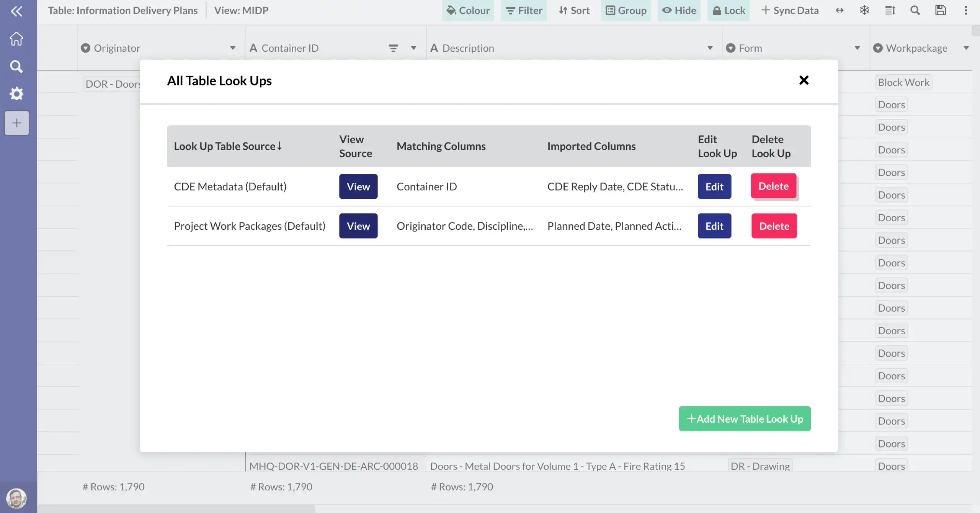Delete the CDE Metadata look up
The image size is (980, 513).
[x=773, y=186]
